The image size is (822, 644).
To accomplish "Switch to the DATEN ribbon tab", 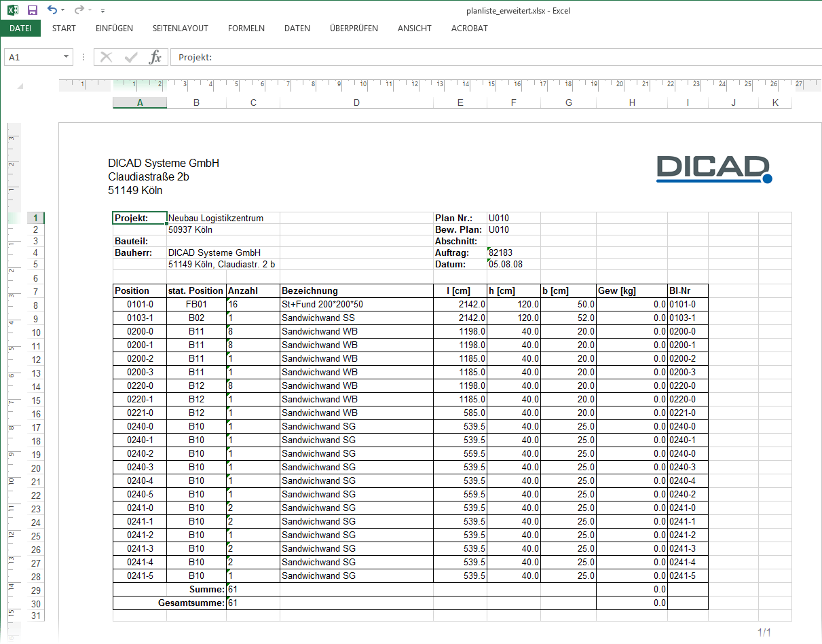I will point(297,29).
